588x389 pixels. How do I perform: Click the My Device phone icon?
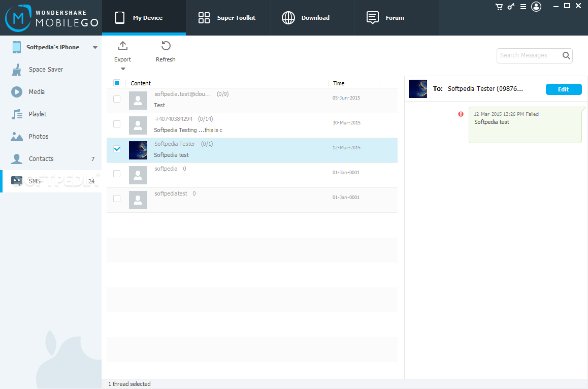coord(120,18)
